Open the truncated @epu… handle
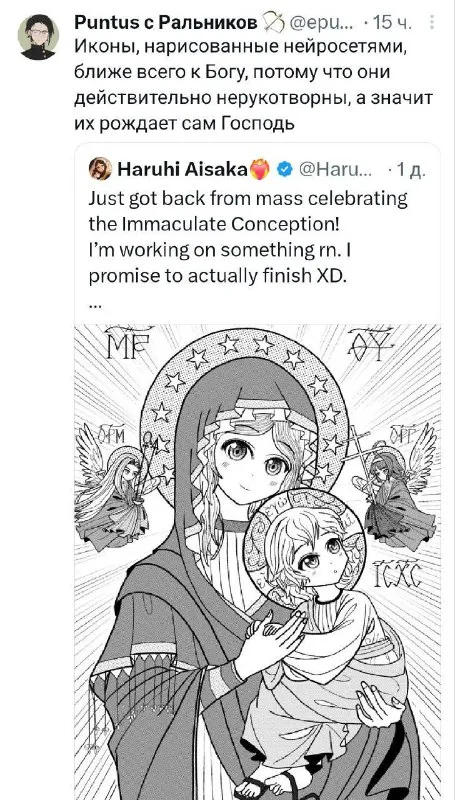Viewport: 455px width, 800px height. 322,23
